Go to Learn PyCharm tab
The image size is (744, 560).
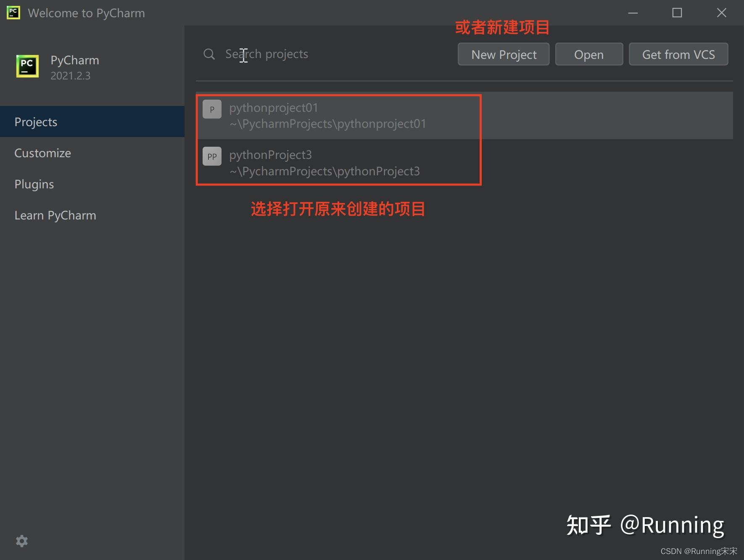pos(92,215)
